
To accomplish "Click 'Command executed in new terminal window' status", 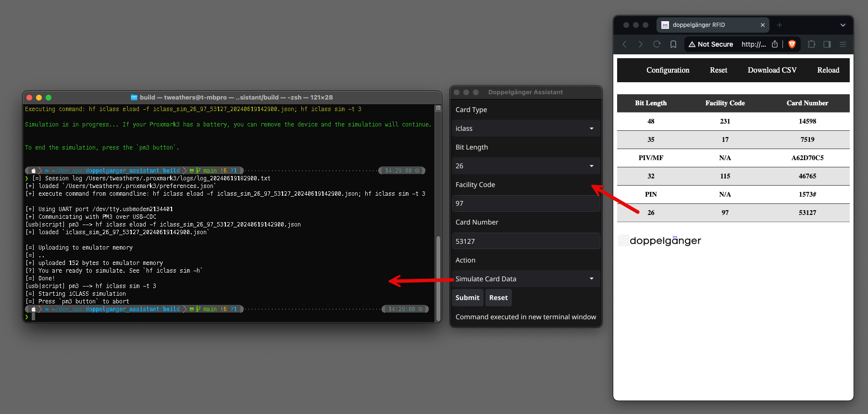I will pos(526,317).
